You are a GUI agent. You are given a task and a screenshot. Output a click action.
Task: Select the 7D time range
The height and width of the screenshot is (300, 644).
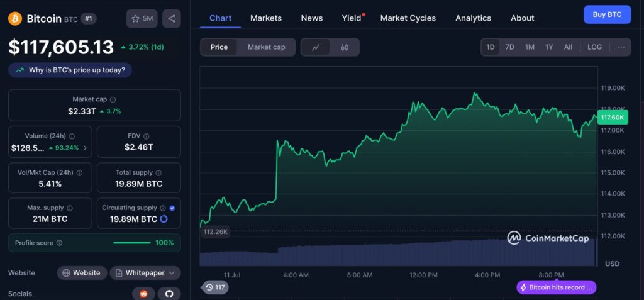(x=509, y=47)
